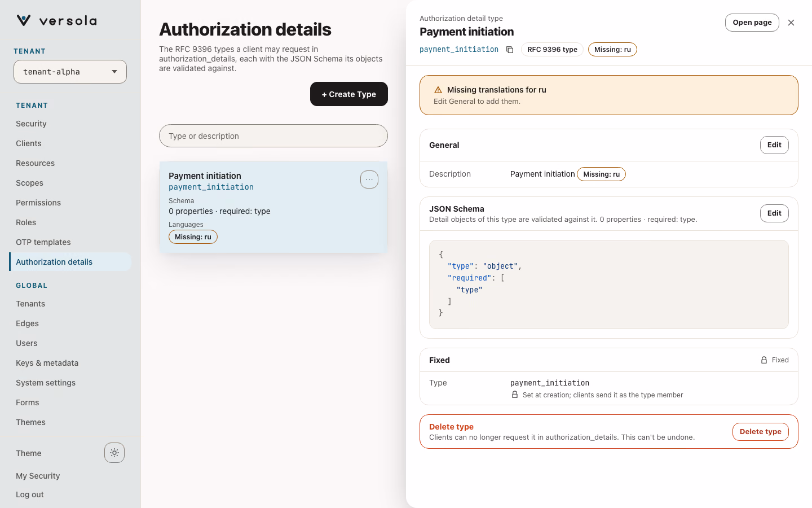Click the card's payment_initiation identifier text
812x508 pixels.
coord(211,187)
